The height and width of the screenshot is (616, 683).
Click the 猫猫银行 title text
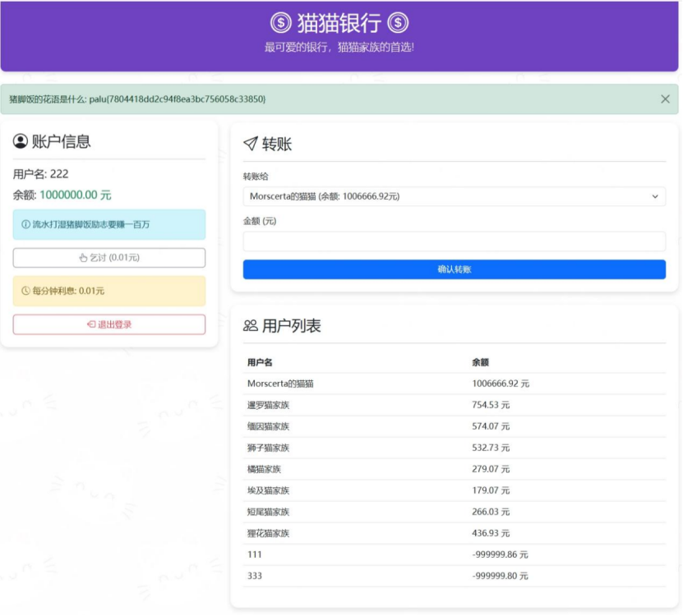(x=339, y=23)
